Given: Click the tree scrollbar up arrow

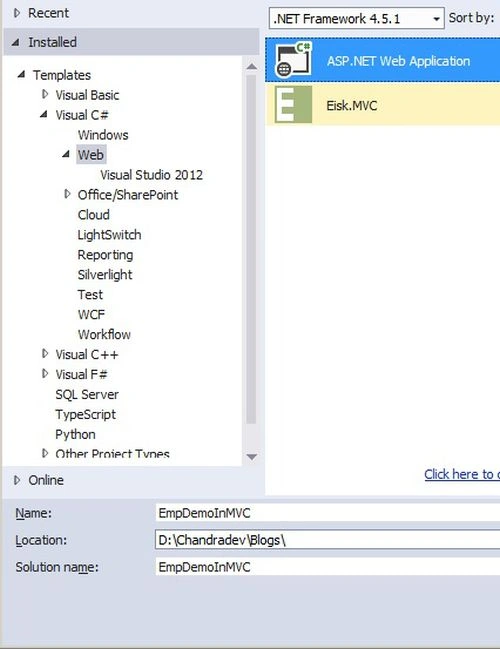Looking at the screenshot, I should pos(251,66).
